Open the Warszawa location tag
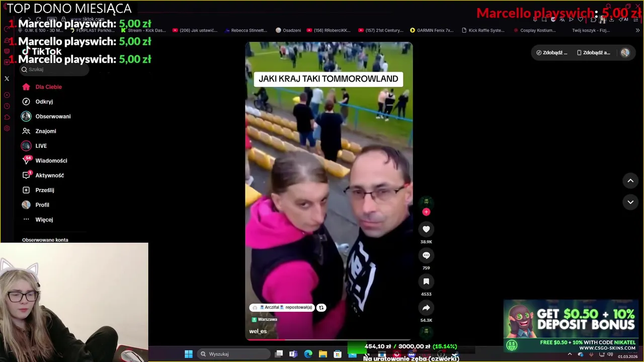The width and height of the screenshot is (644, 362). point(265,319)
